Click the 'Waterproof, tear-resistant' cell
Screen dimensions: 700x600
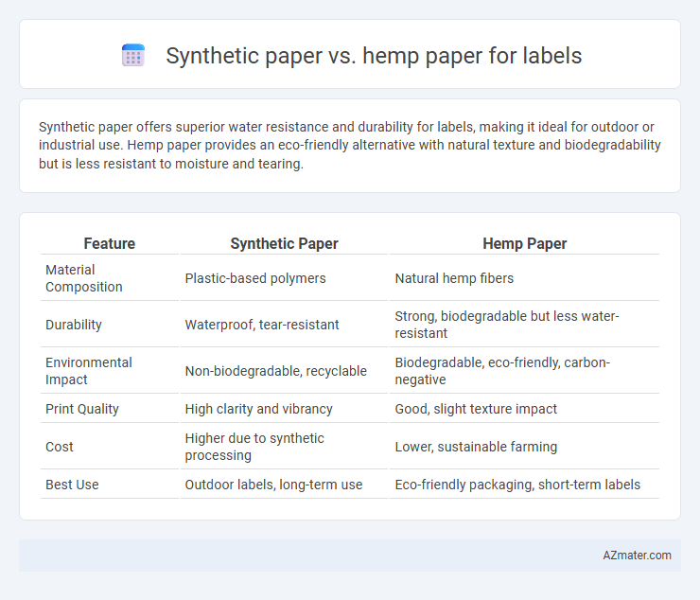(x=284, y=325)
